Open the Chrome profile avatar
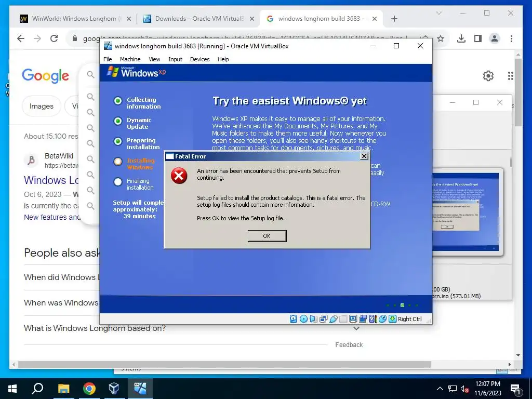The image size is (532, 399). 495,38
